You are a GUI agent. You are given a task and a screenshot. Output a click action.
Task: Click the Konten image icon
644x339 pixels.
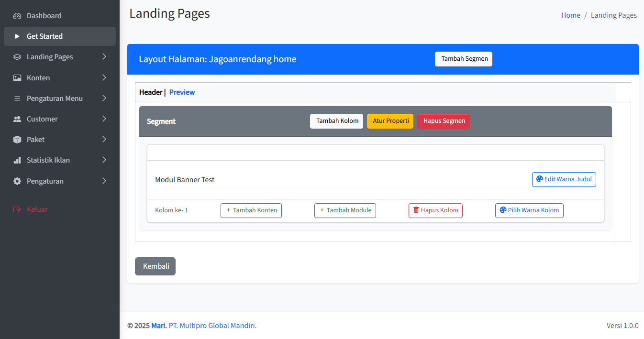pos(17,78)
